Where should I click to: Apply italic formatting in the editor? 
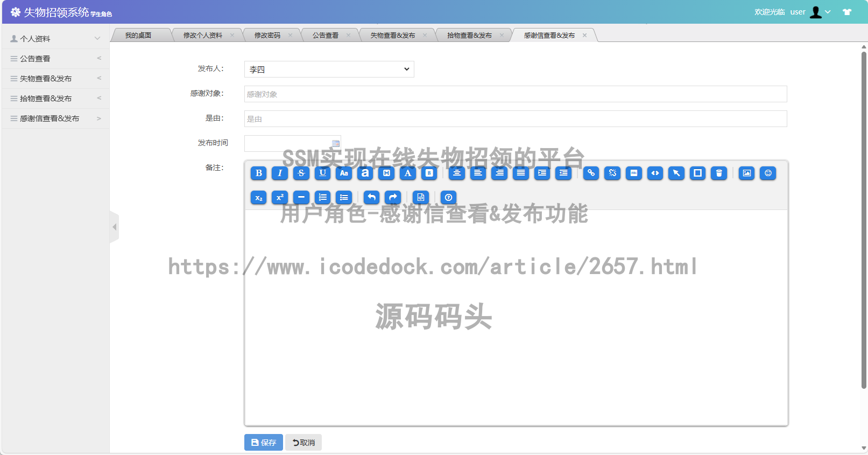coord(280,173)
